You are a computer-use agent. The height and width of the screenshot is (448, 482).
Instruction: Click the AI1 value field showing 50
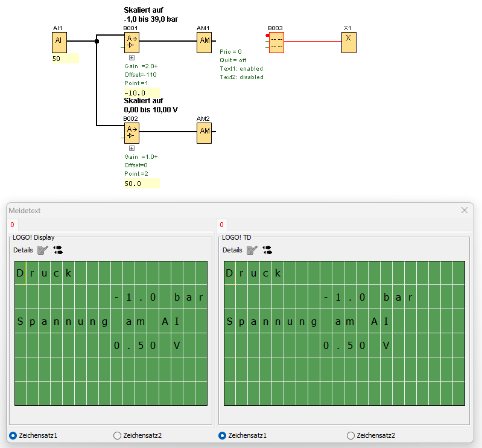click(x=65, y=59)
